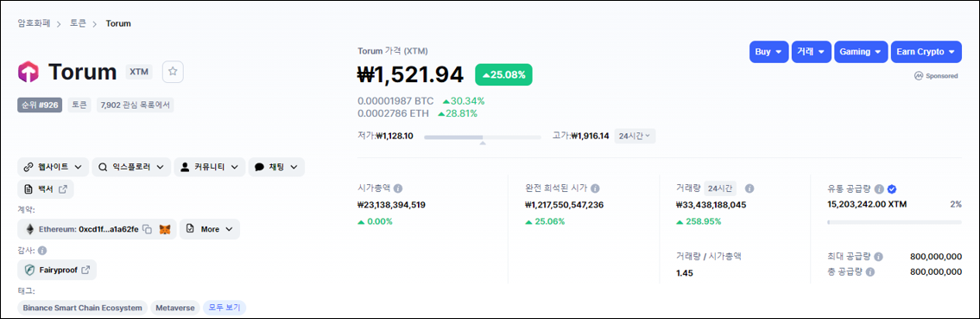Click info icon next to 거래량 24시간
Viewport: 980px width, 319px height.
(749, 188)
